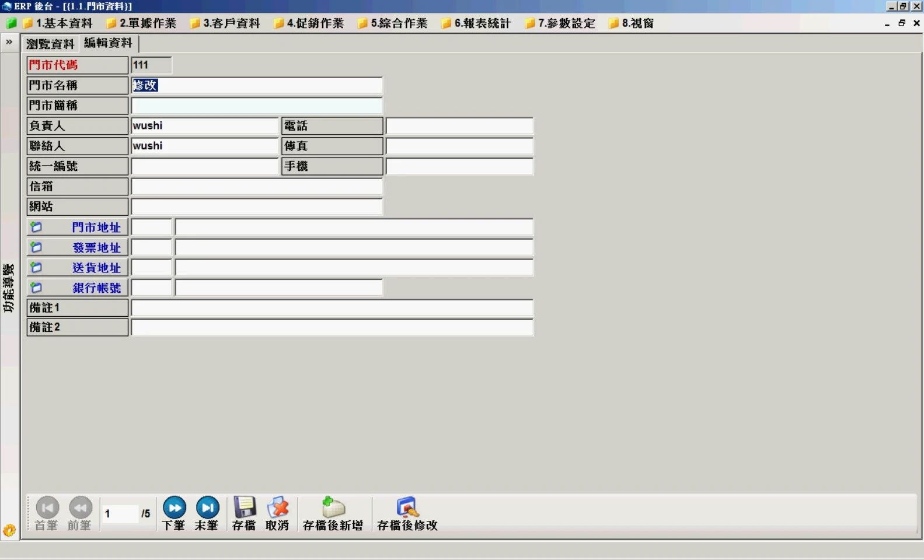924x560 pixels.
Task: Close inner document window
Action: pos(916,23)
